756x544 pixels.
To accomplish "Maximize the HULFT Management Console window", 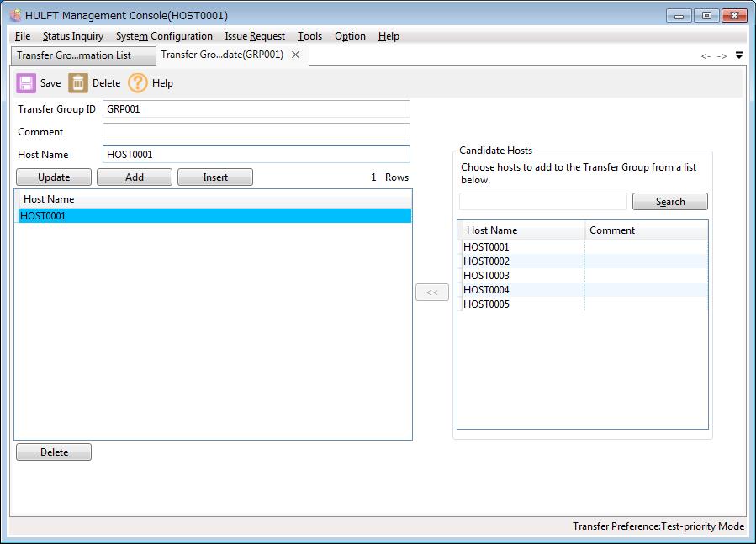I will [706, 16].
